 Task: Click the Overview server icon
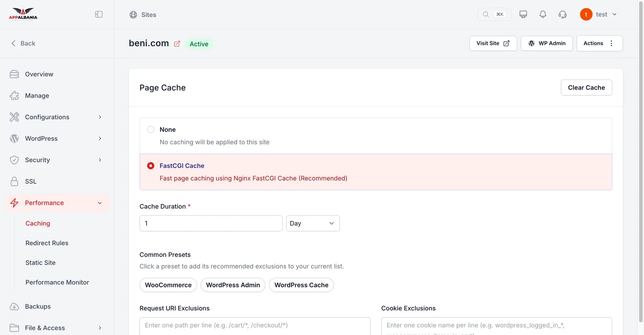tap(14, 74)
